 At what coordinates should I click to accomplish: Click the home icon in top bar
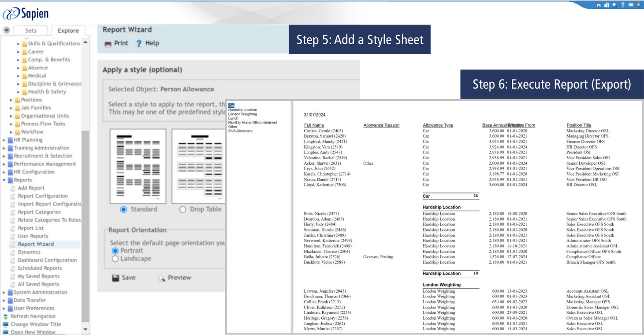click(x=599, y=5)
